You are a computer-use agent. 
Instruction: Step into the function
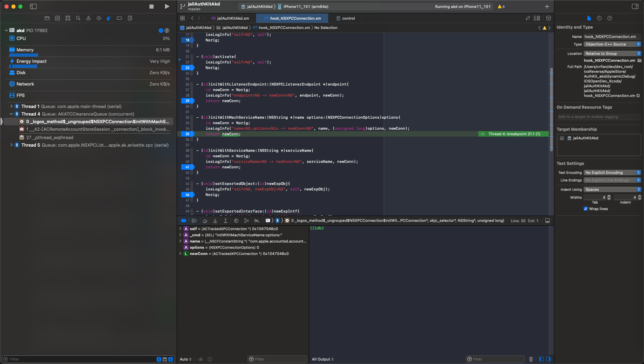[x=215, y=220]
